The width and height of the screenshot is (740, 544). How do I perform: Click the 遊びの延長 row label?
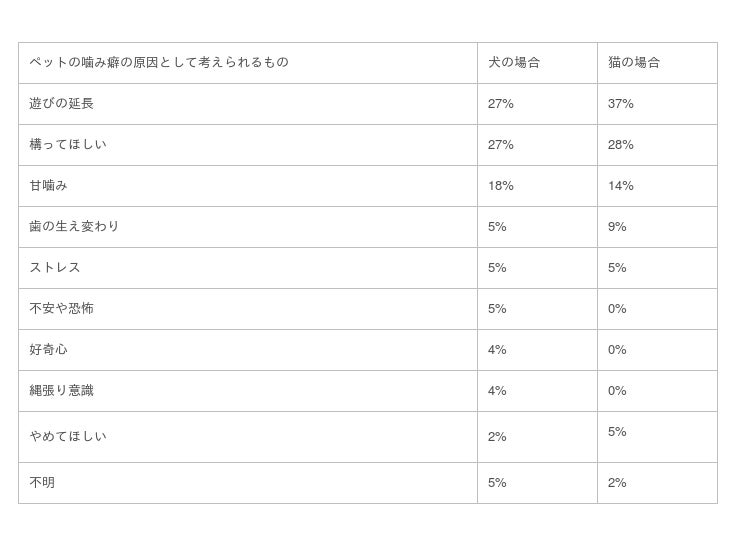[62, 104]
